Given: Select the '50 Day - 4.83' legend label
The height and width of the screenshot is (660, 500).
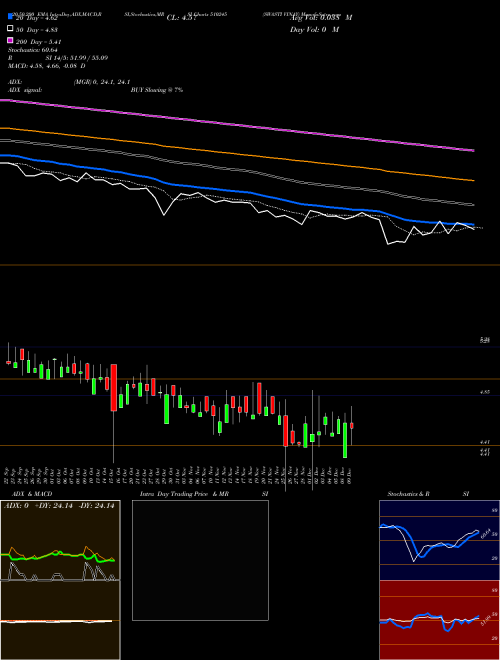Looking at the screenshot, I should pos(37,30).
